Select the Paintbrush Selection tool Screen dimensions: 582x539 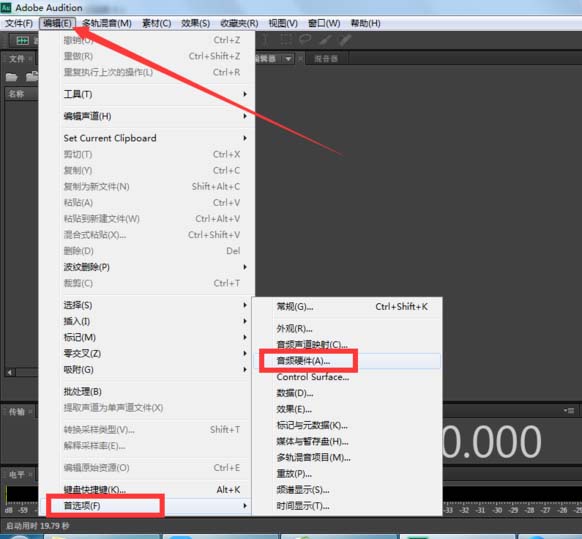[x=326, y=40]
